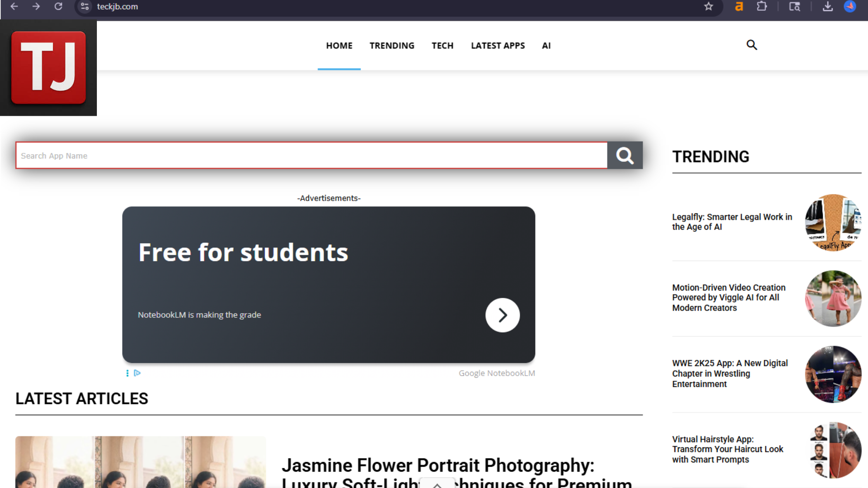Screen dimensions: 868x488
Task: Click the 'Free for students' ad headline
Action: point(243,253)
